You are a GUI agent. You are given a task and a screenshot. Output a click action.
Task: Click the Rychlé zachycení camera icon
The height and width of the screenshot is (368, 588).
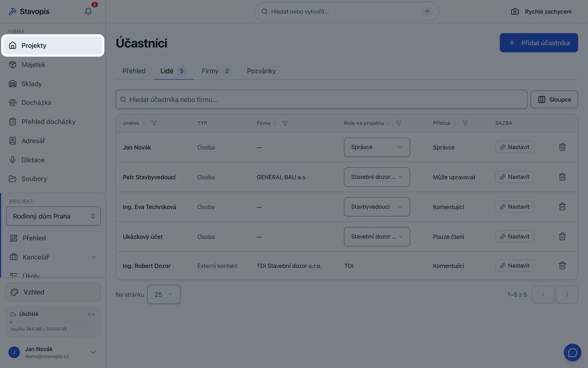click(x=515, y=11)
